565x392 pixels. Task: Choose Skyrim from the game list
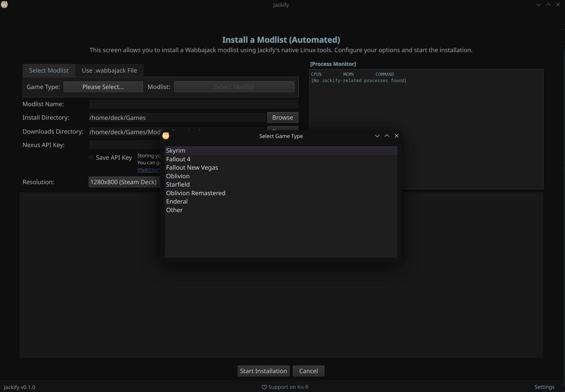[176, 151]
